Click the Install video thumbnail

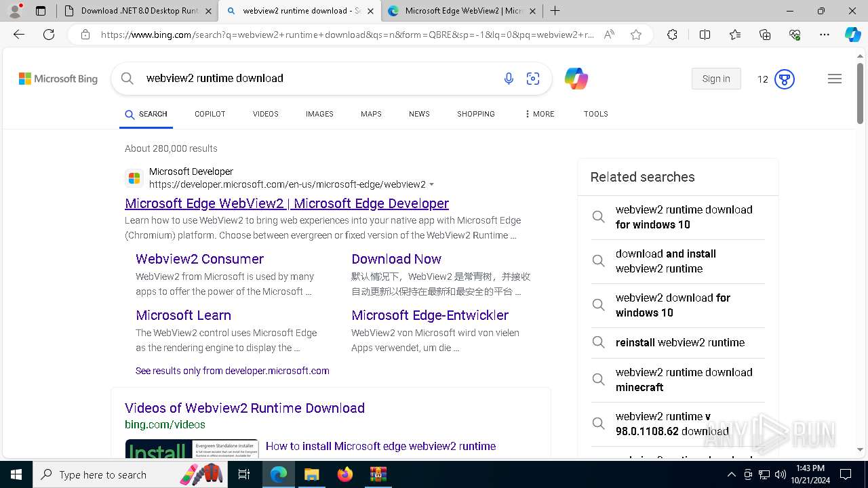(192, 448)
